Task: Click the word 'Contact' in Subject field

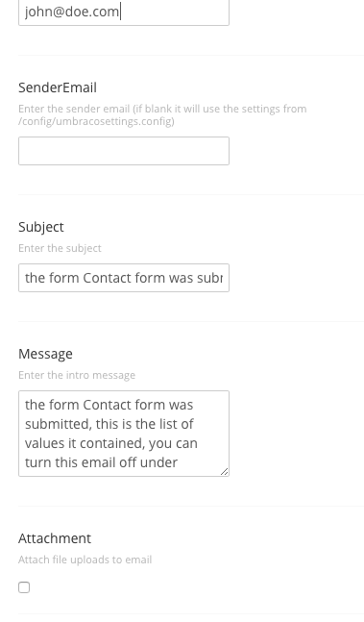Action: (x=108, y=278)
